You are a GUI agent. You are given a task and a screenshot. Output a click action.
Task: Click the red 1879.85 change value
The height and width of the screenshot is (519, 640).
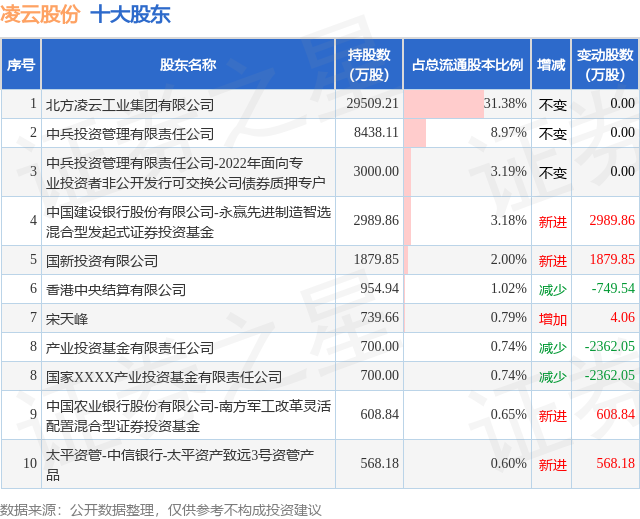pyautogui.click(x=612, y=259)
